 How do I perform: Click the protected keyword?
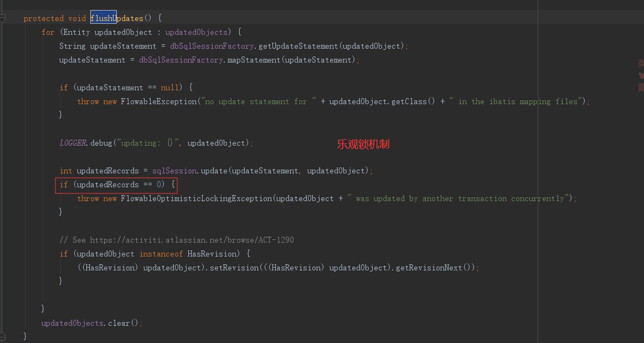43,18
